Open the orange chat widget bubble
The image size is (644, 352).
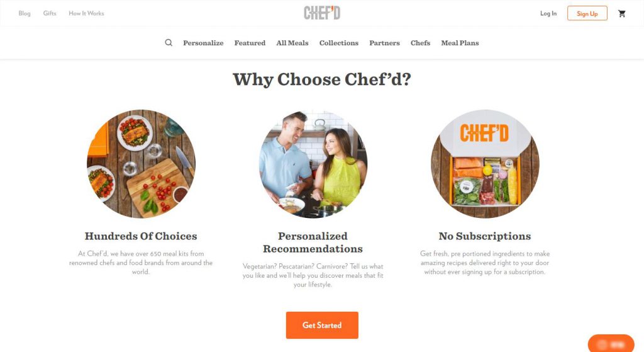coord(611,344)
